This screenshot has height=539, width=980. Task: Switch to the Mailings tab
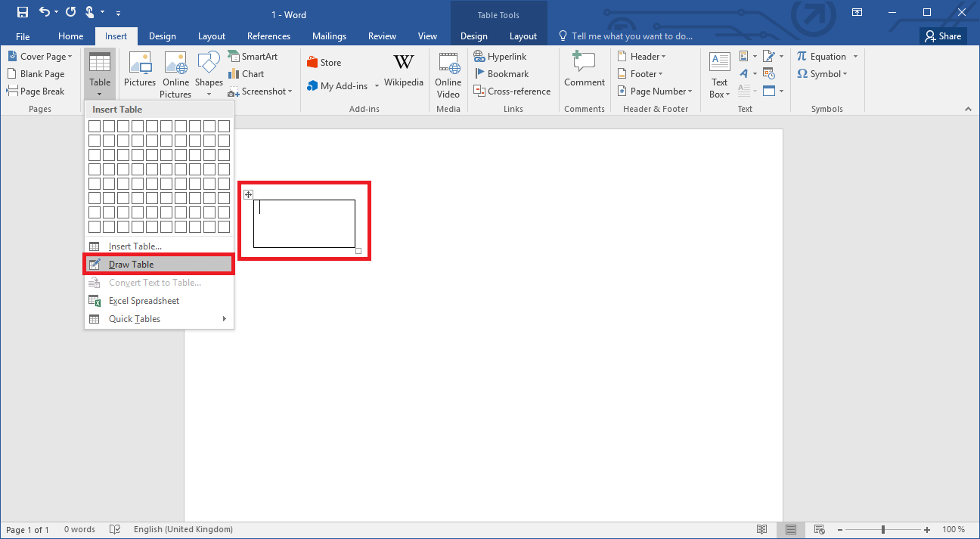point(329,36)
